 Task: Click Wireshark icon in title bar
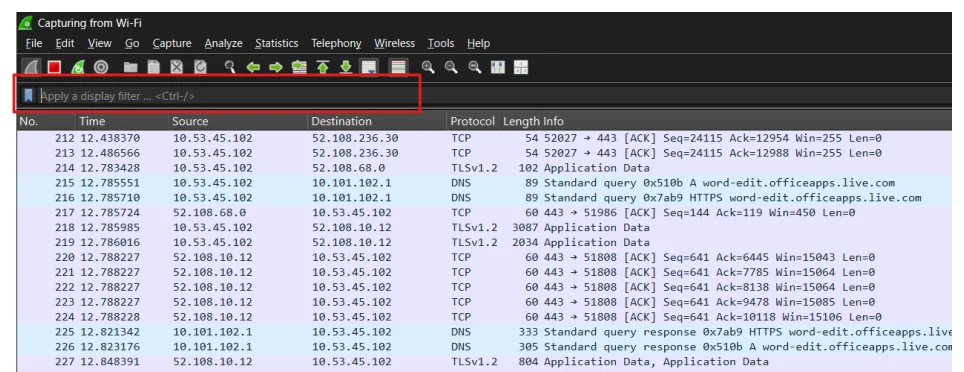[x=26, y=23]
